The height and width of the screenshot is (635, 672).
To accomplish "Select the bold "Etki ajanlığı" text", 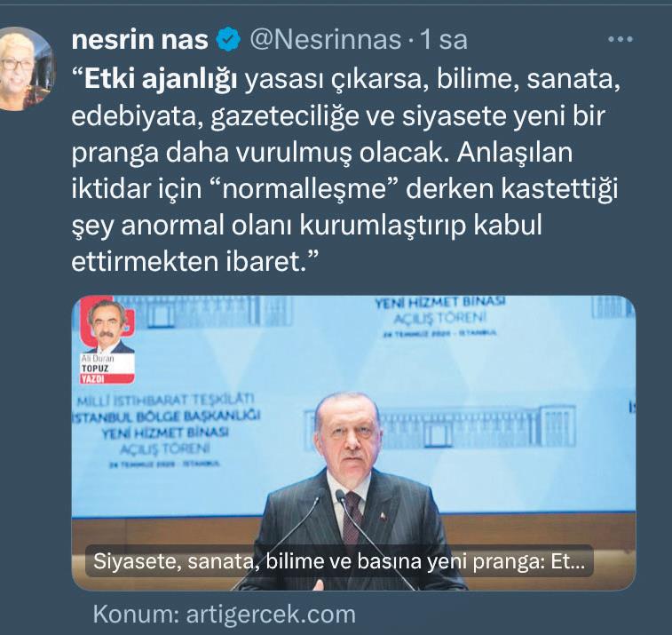I will (x=161, y=81).
